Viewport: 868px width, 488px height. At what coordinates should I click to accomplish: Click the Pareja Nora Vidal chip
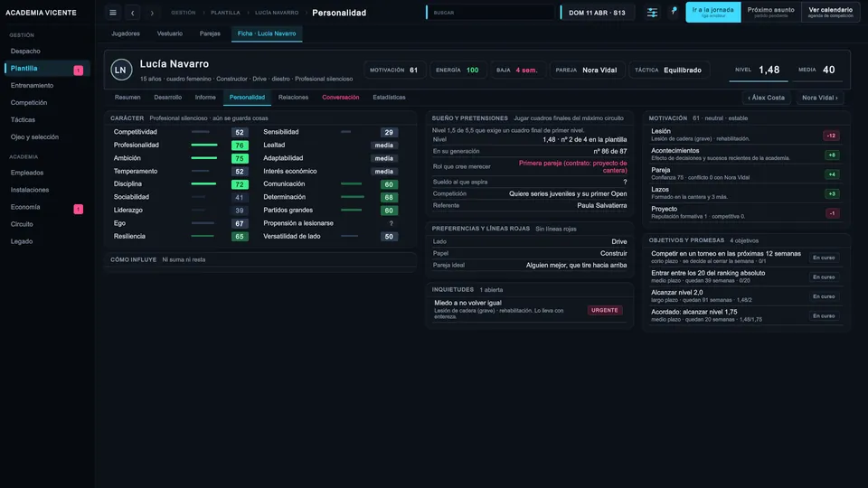[586, 70]
